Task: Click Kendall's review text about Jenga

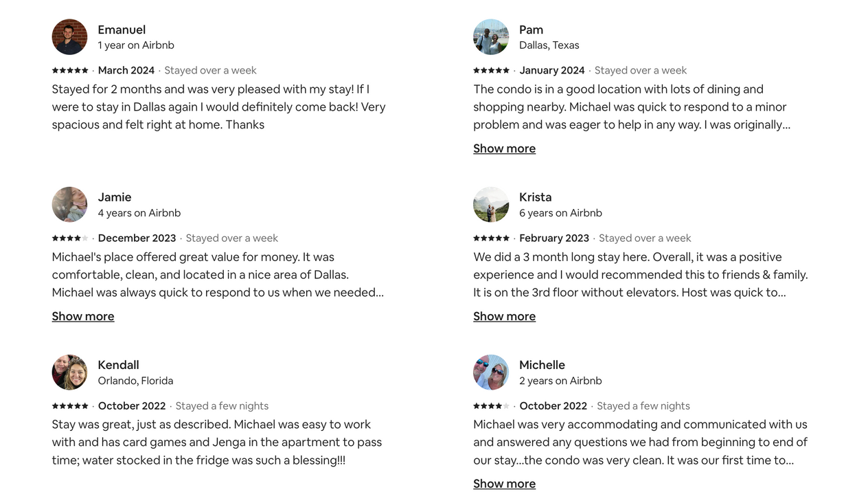Action: click(x=216, y=442)
